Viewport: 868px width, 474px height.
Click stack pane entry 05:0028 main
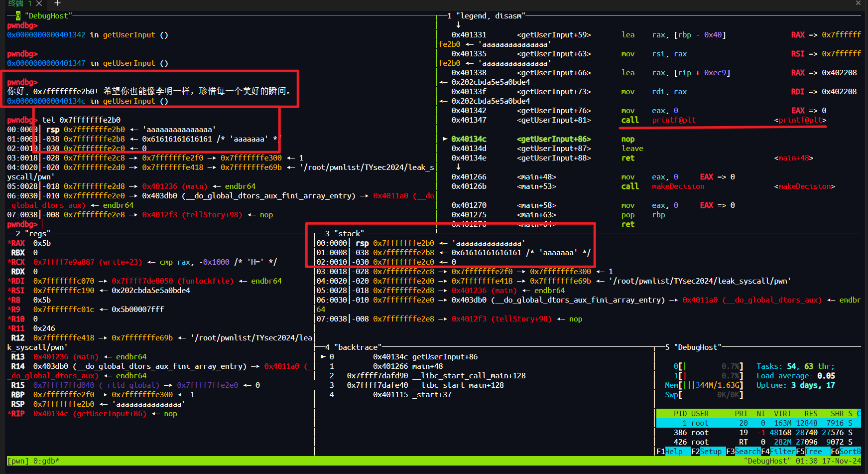click(x=441, y=291)
